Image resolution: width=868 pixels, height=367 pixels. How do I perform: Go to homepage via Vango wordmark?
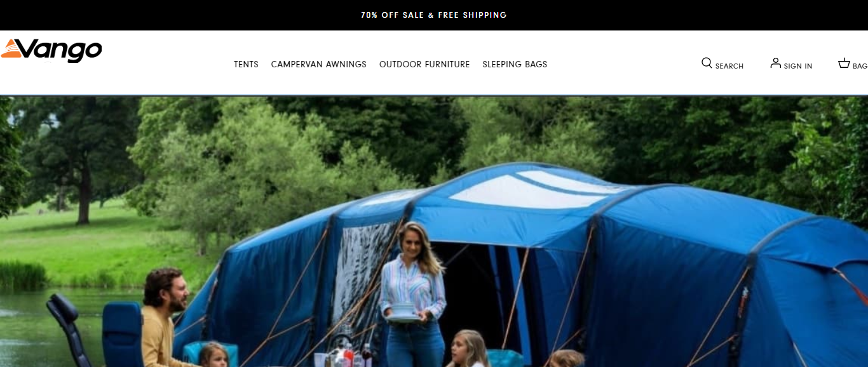pos(62,51)
